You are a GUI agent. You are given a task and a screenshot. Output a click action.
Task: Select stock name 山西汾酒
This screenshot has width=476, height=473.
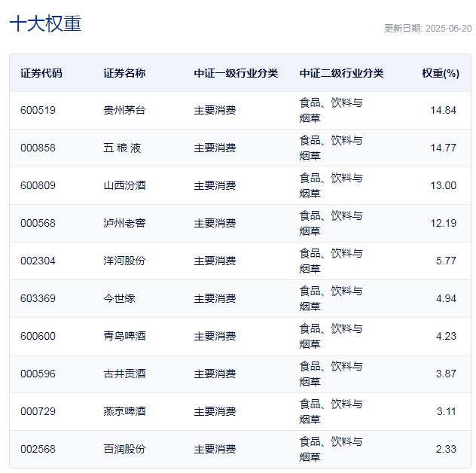[x=124, y=185]
